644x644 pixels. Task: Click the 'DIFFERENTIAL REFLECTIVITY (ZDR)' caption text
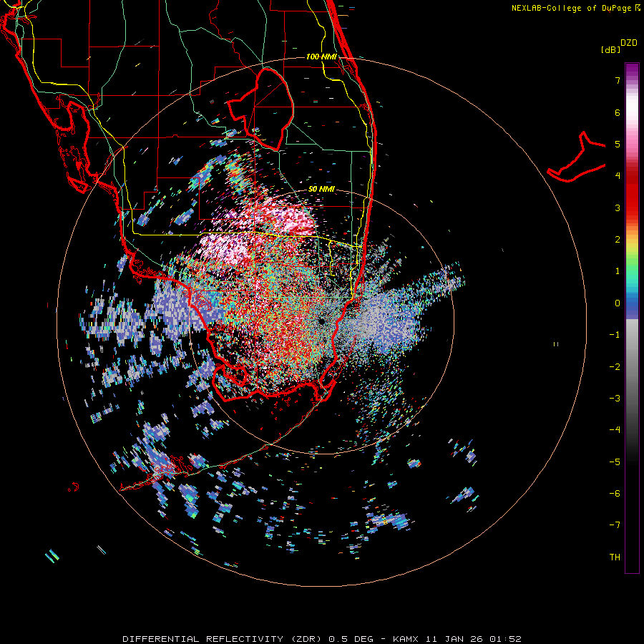pyautogui.click(x=223, y=639)
